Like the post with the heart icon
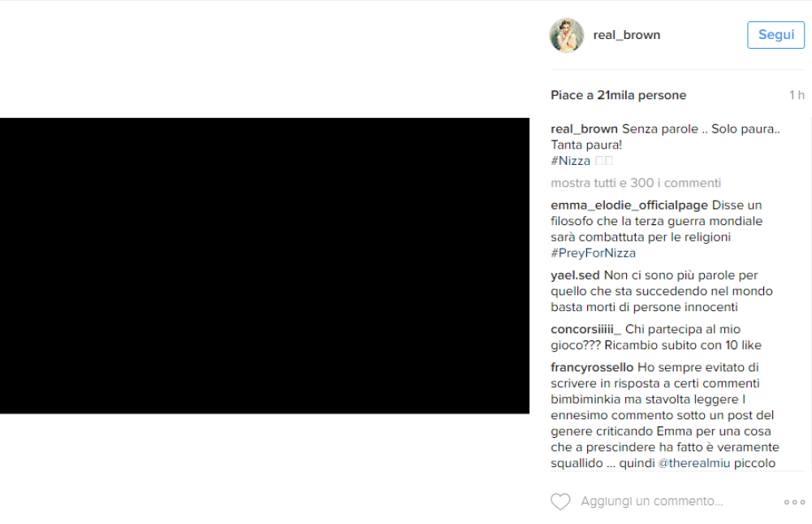 [x=560, y=501]
